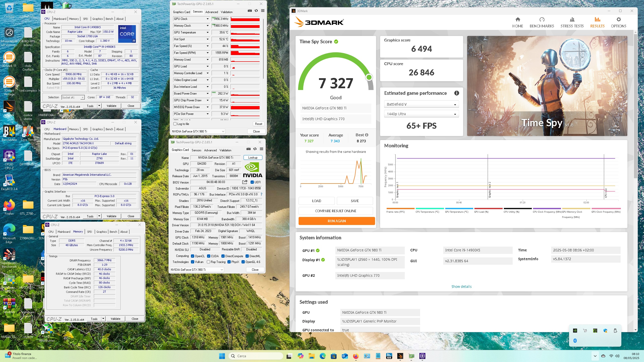The image size is (644, 362).
Task: Open Stress Tests in 3DMark
Action: (x=572, y=22)
